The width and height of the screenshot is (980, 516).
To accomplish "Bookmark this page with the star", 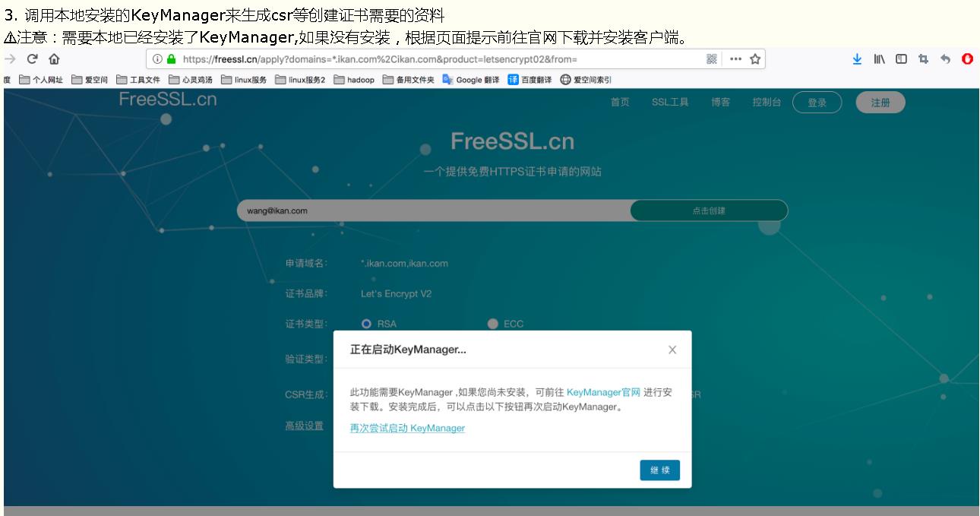I will coord(756,59).
